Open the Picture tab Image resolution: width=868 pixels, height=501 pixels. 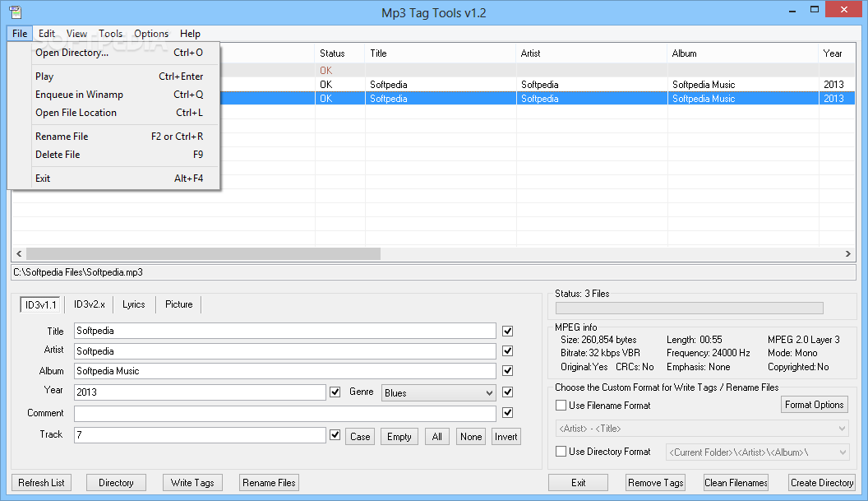tap(179, 304)
